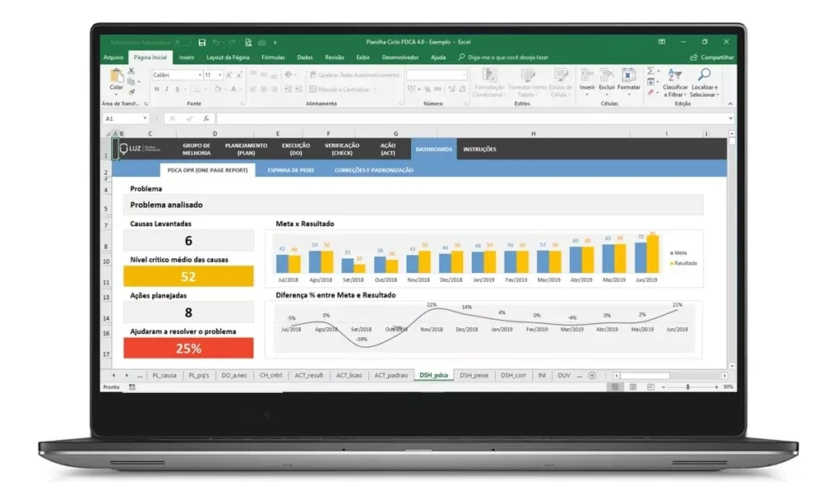Open the font name Calibri dropdown

tap(200, 76)
